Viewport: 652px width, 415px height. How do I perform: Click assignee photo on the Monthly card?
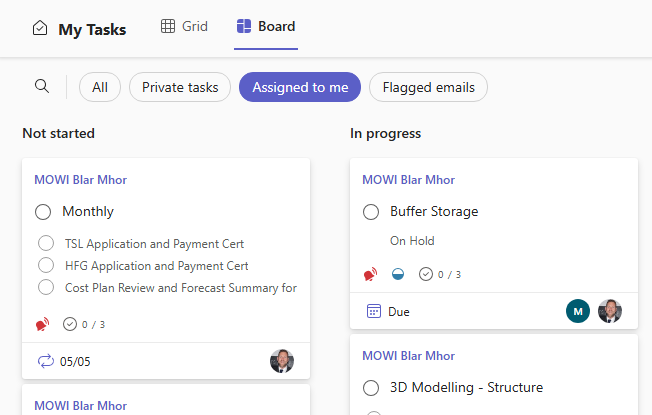[x=282, y=361]
